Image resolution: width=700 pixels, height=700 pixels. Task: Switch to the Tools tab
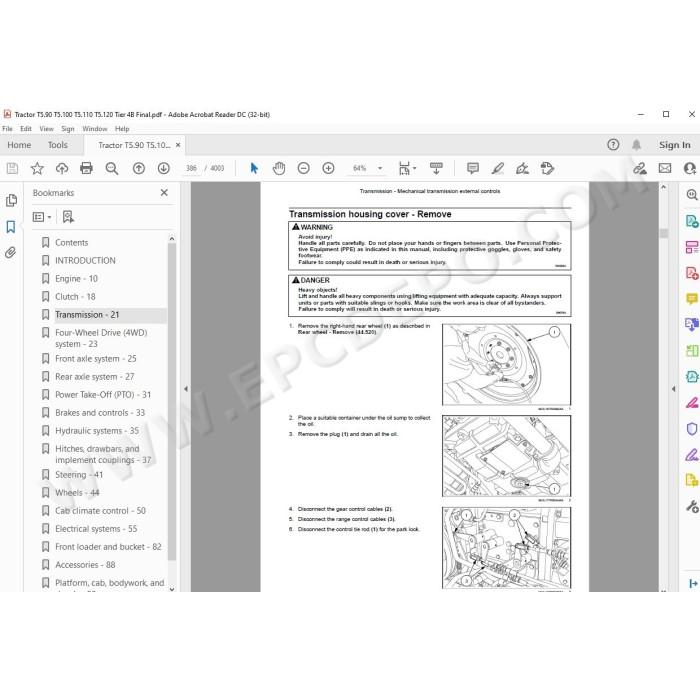point(58,145)
